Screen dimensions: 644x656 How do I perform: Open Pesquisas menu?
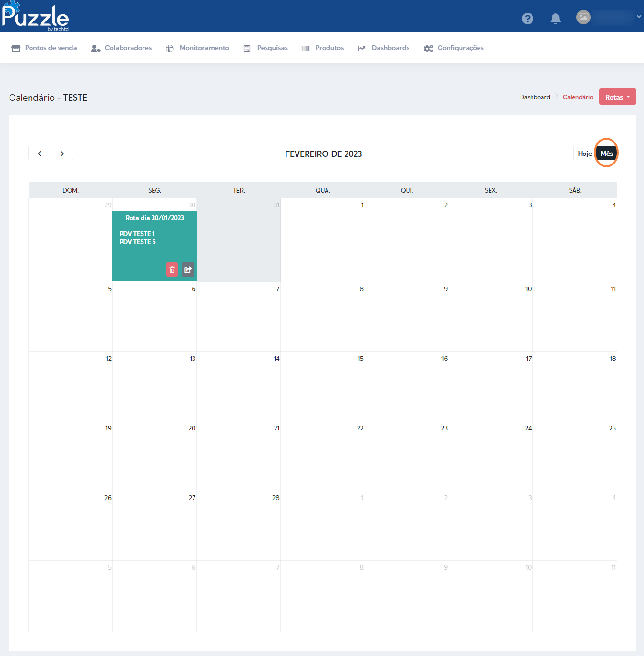(266, 48)
